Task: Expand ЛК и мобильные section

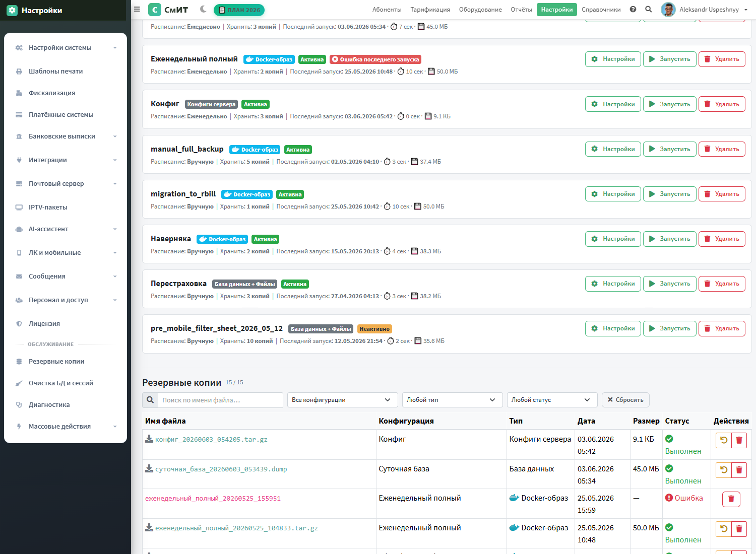Action: pyautogui.click(x=66, y=253)
